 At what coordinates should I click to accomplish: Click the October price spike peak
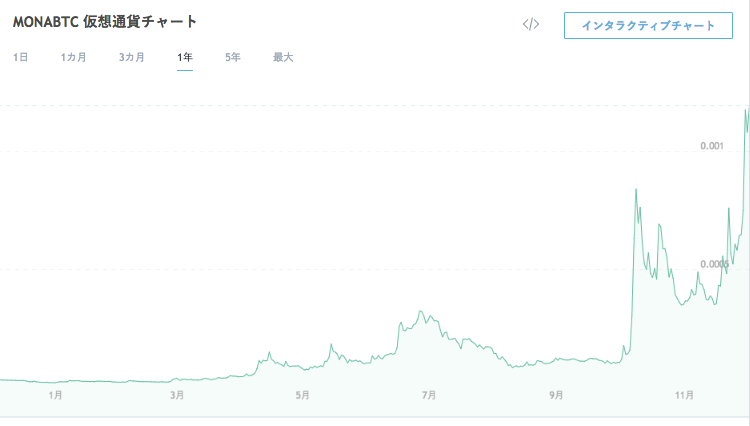(x=636, y=189)
